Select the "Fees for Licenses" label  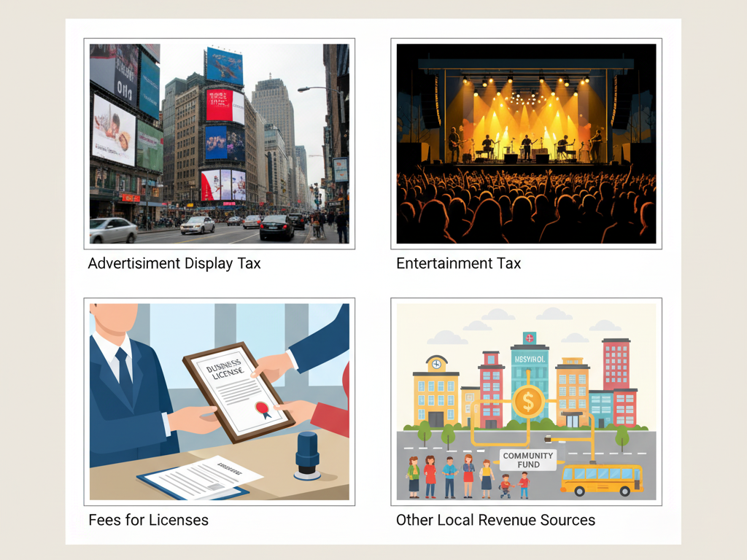click(x=148, y=520)
